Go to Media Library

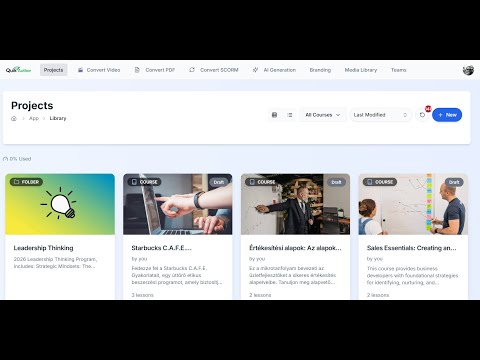pos(361,70)
